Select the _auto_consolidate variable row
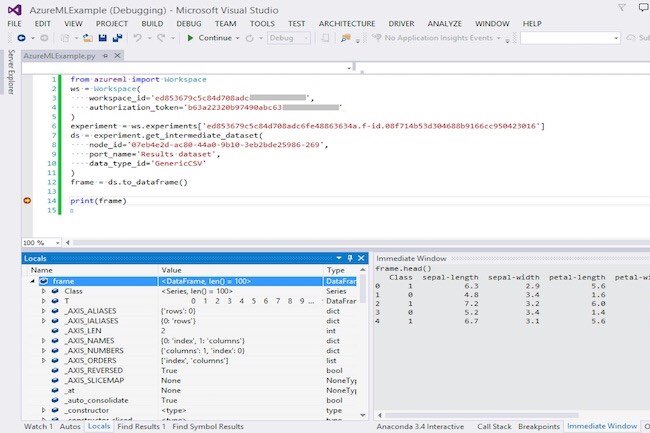 [x=193, y=401]
